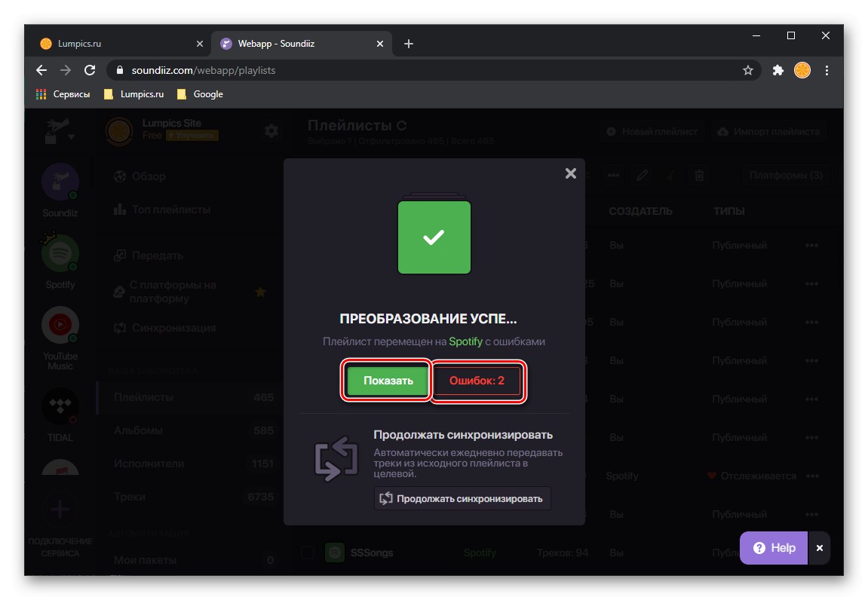Click the Lumpics Site profile avatar
The width and height of the screenshot is (868, 600).
click(x=119, y=131)
